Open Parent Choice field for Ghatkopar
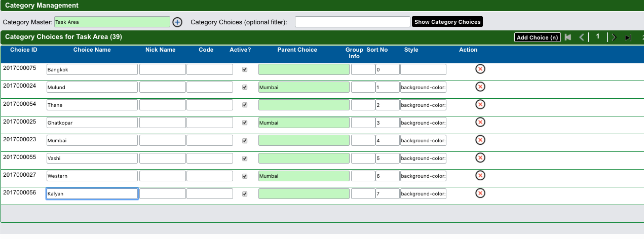 click(x=304, y=123)
